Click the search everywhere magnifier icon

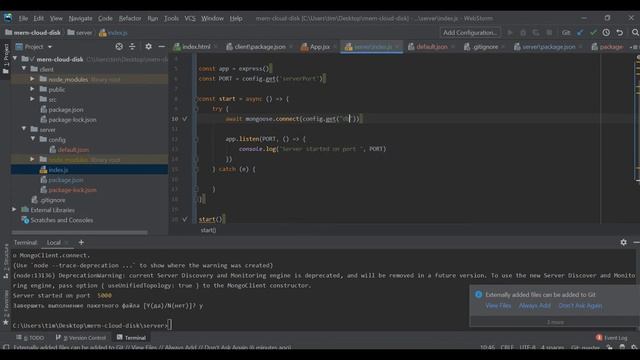[635, 33]
